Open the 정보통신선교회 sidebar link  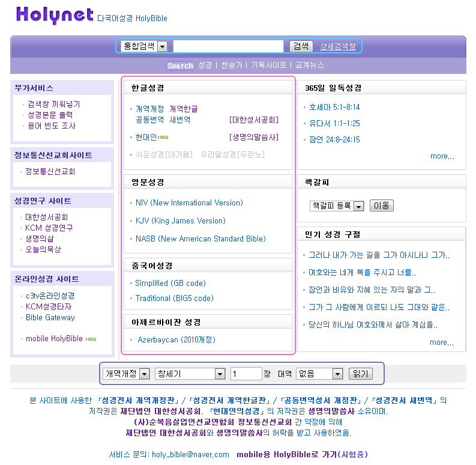click(x=50, y=171)
